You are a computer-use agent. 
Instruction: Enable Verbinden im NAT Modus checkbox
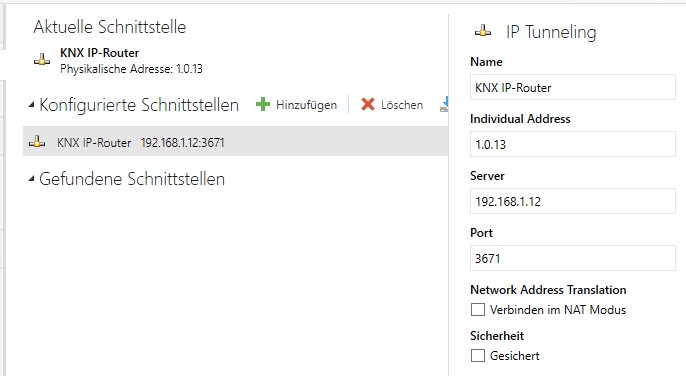pyautogui.click(x=478, y=309)
